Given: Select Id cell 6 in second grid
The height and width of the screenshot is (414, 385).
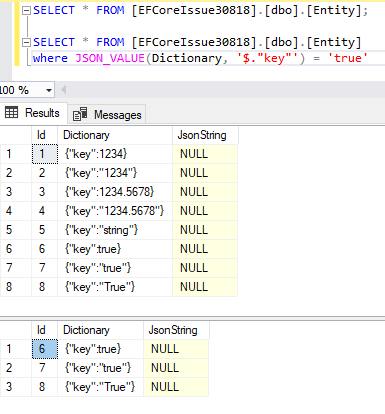Looking at the screenshot, I should coord(45,349).
